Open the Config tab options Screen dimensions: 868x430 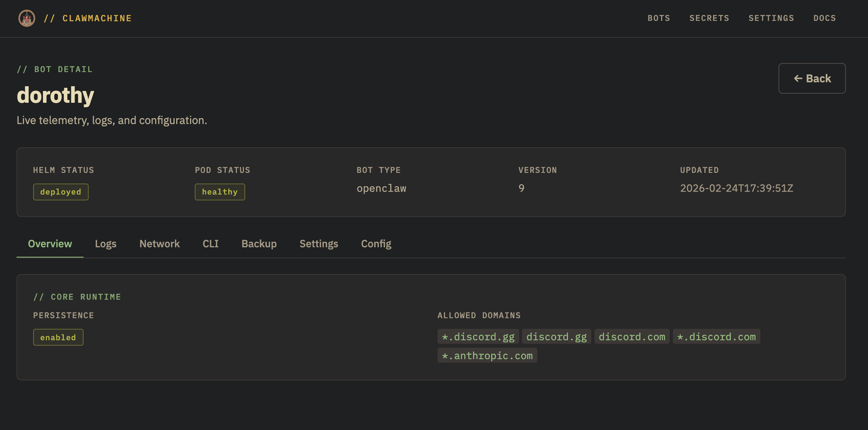click(376, 243)
